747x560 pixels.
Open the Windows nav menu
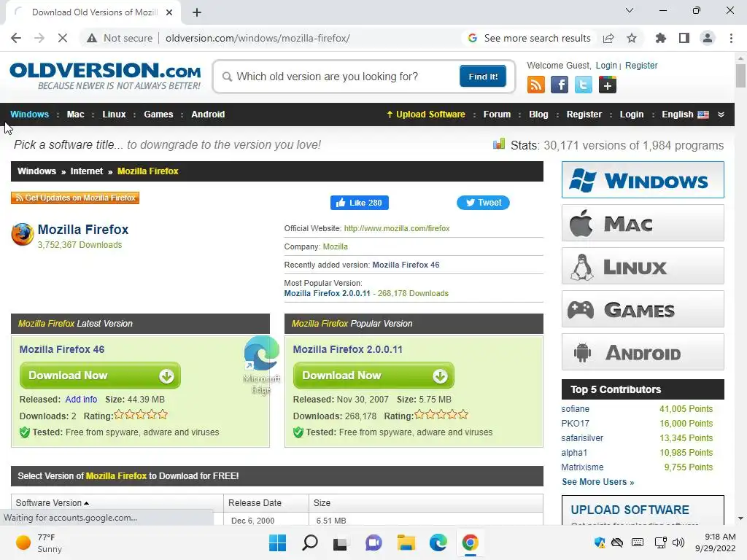coord(29,114)
